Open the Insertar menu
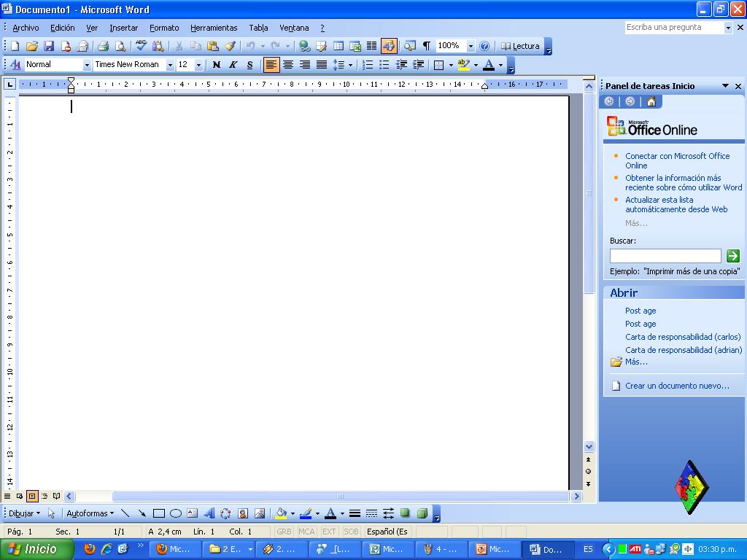Viewport: 747px width, 560px height. [x=123, y=28]
